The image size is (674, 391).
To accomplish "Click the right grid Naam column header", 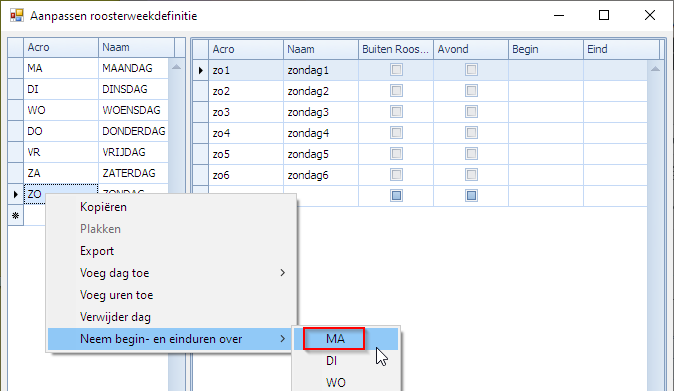I will coord(321,49).
